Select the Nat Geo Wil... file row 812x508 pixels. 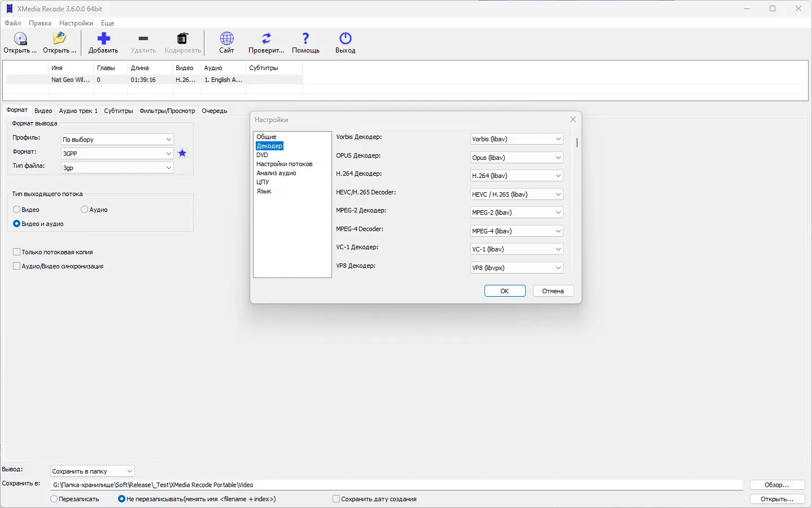tap(154, 80)
